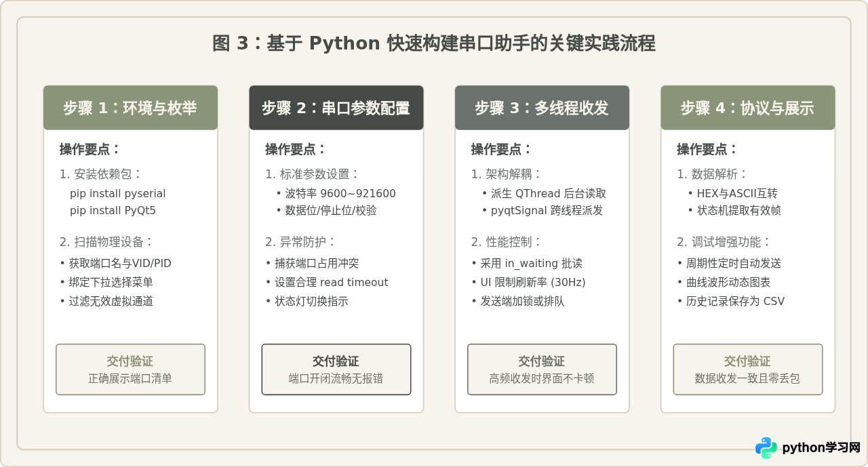
Task: Click the 'python学习网' text
Action: [x=821, y=448]
